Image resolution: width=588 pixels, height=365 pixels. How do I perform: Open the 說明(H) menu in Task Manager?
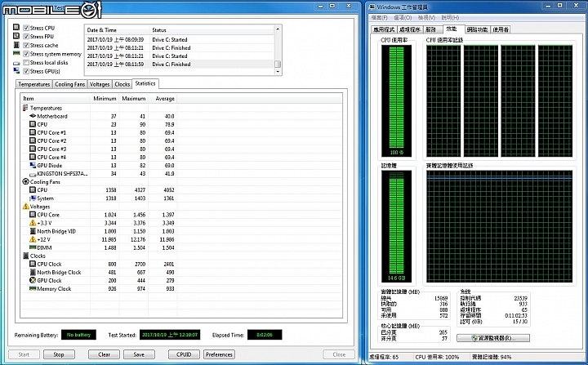pyautogui.click(x=450, y=18)
